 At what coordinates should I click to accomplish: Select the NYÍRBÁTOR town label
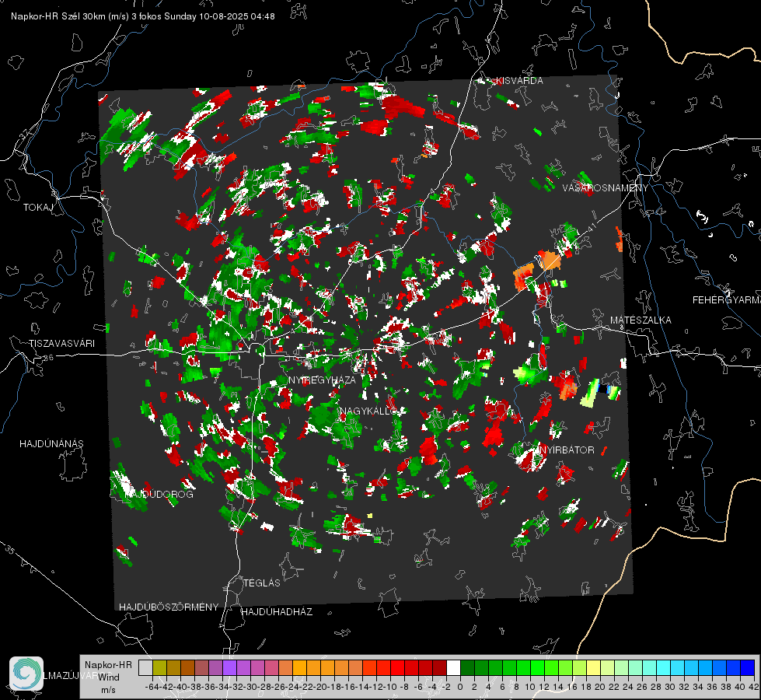click(x=566, y=450)
